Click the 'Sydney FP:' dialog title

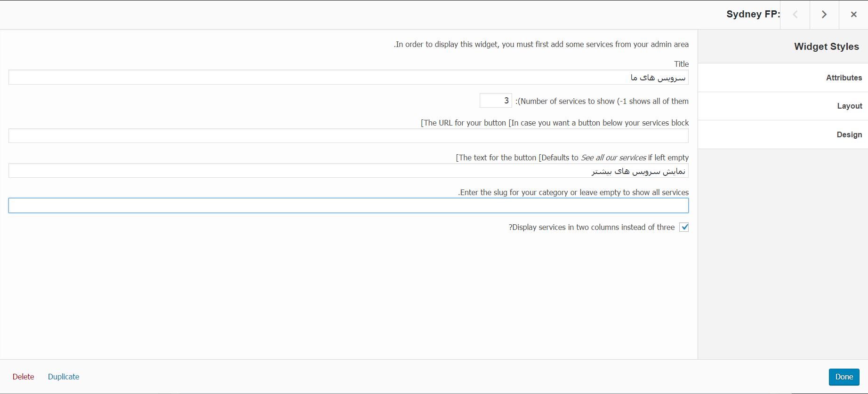[x=753, y=14]
